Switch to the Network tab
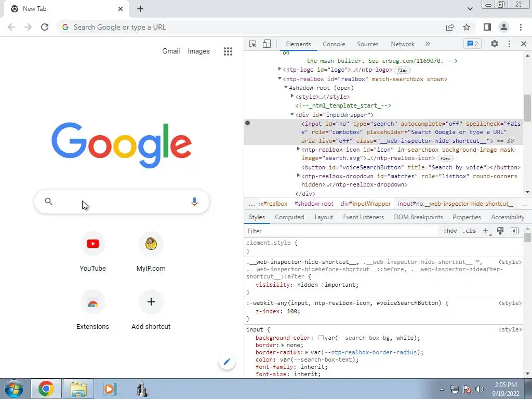The width and height of the screenshot is (532, 399). pyautogui.click(x=403, y=44)
